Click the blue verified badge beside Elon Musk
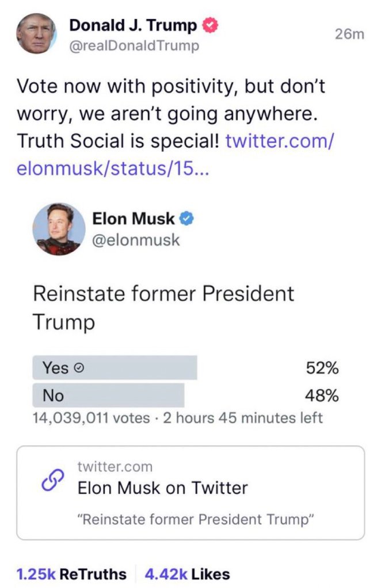Viewport: 381px width, 588px height. [x=187, y=218]
